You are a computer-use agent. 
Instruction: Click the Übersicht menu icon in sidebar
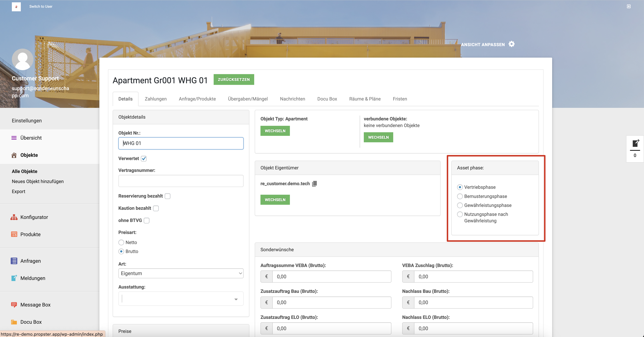[14, 138]
